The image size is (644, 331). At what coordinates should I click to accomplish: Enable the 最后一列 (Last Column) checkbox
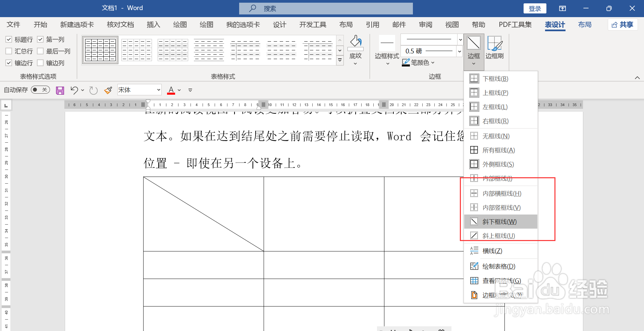(41, 51)
